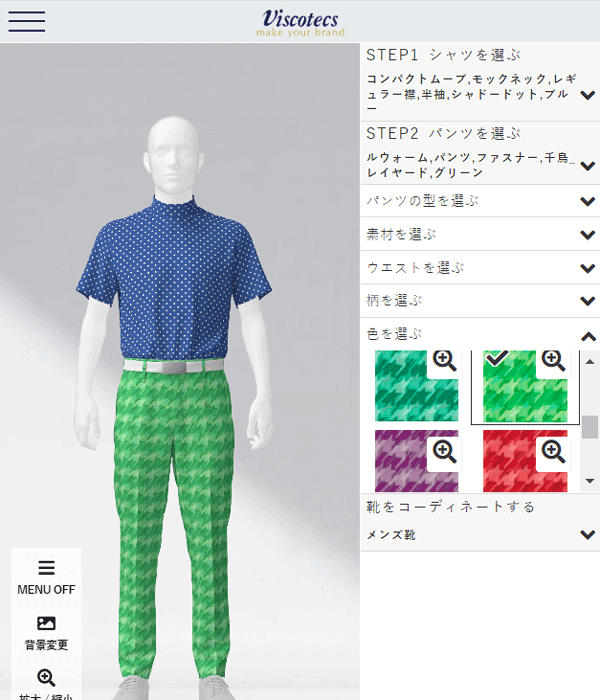Zoom into the red houndstooth swatch

[553, 452]
